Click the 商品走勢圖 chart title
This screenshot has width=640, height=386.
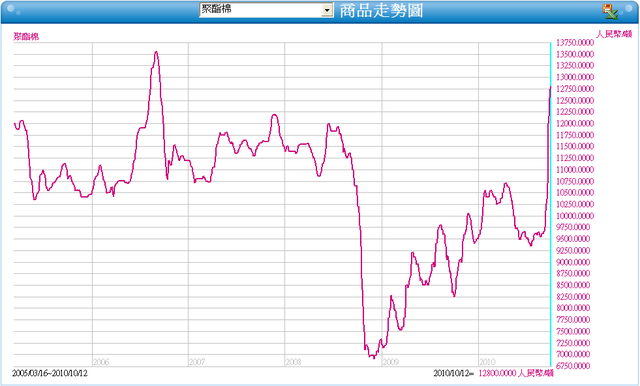(x=381, y=11)
